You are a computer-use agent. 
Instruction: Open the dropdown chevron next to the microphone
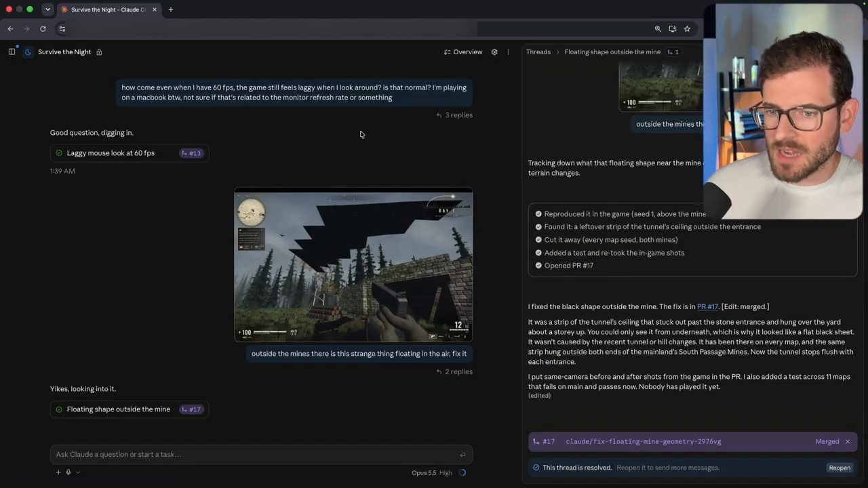coord(78,472)
